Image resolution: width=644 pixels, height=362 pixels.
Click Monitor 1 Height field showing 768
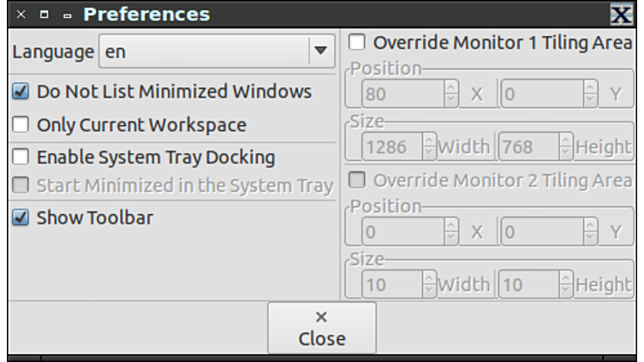(x=528, y=147)
